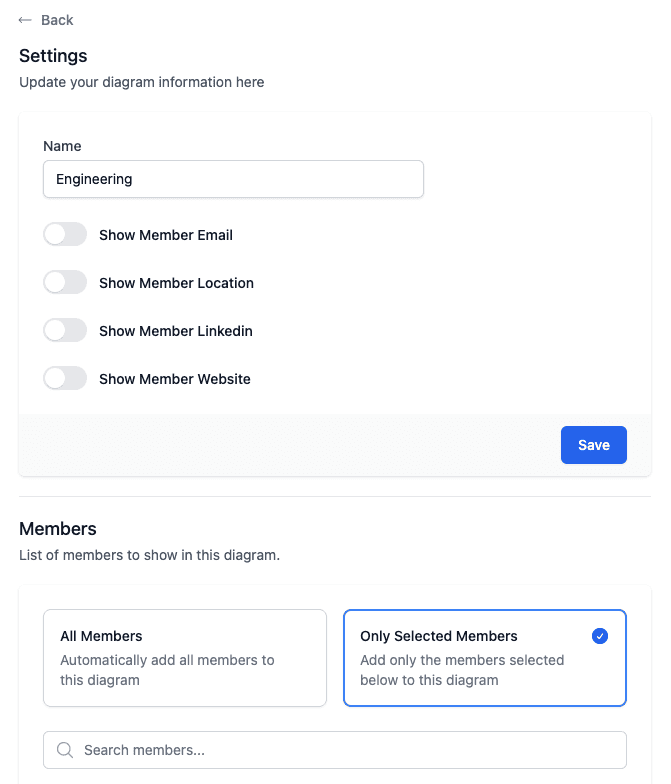Click the Show Member Email label
The width and height of the screenshot is (671, 784).
[x=166, y=235]
